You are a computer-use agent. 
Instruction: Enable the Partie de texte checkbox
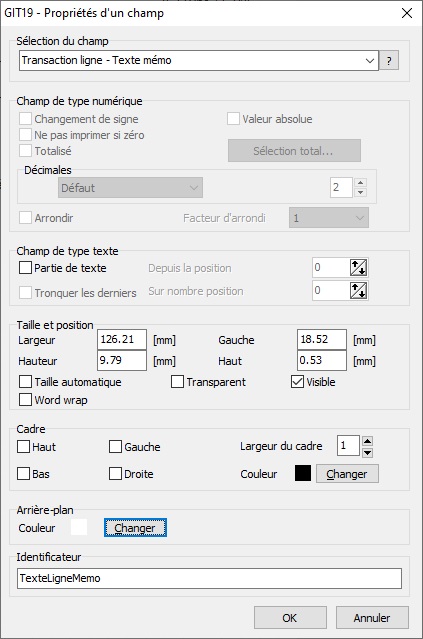tap(25, 268)
